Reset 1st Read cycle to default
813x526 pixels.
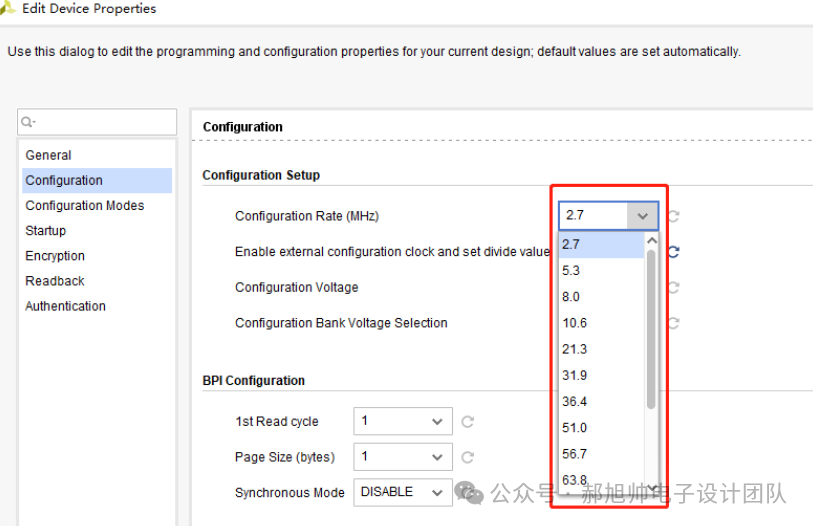468,422
